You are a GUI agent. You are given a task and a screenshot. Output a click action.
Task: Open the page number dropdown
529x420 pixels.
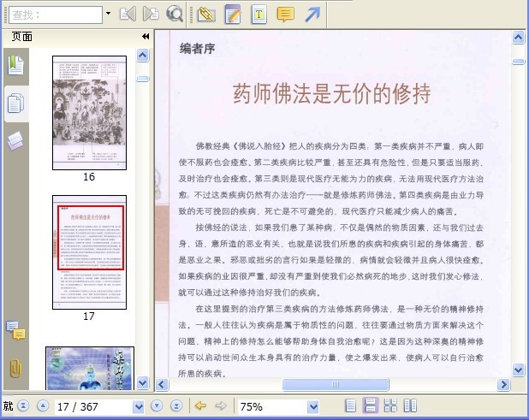point(139,407)
